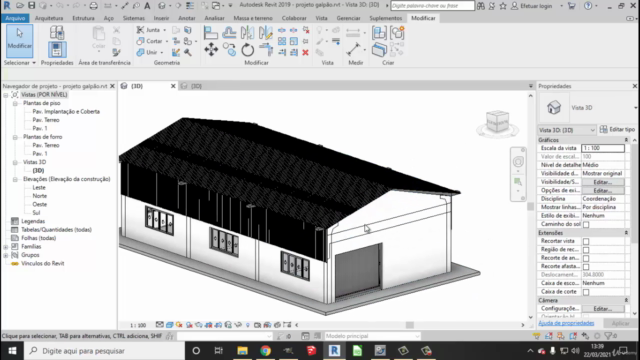Open the Estrutura ribbon tab
This screenshot has width=640, height=360.
pyautogui.click(x=83, y=18)
